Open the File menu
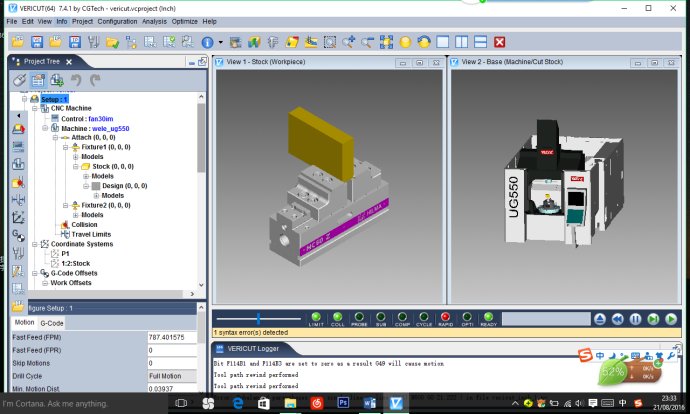 pyautogui.click(x=12, y=22)
